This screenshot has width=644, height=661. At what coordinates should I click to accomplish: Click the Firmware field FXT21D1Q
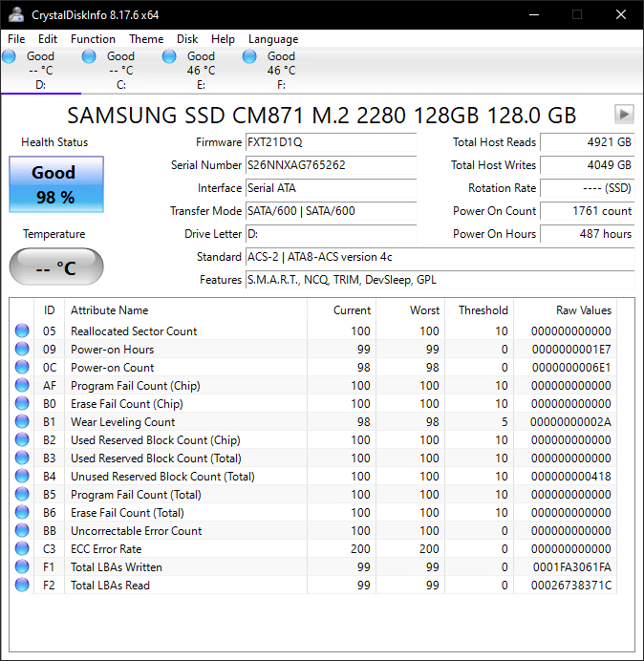331,142
